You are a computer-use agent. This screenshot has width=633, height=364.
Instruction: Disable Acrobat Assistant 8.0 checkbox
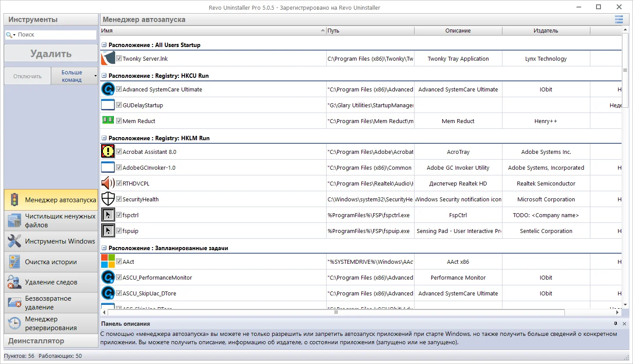[x=119, y=151]
